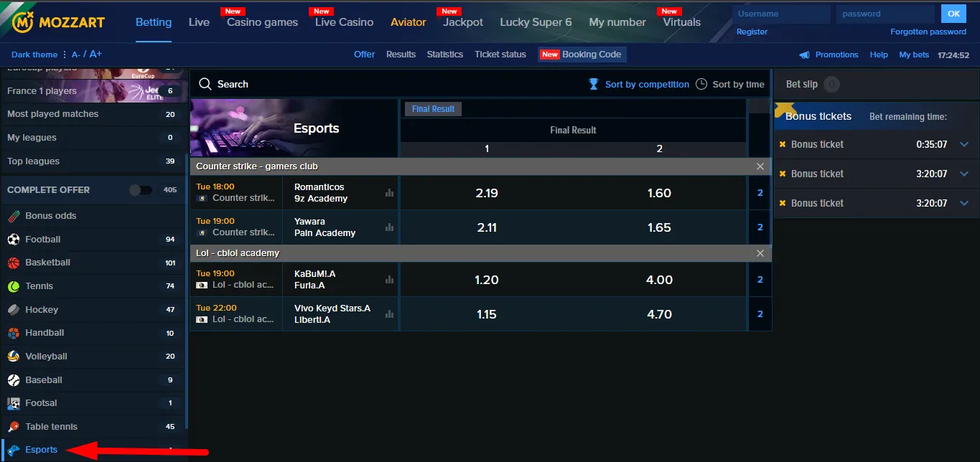Select the Tennis ball icon
The image size is (980, 462).
click(x=14, y=286)
